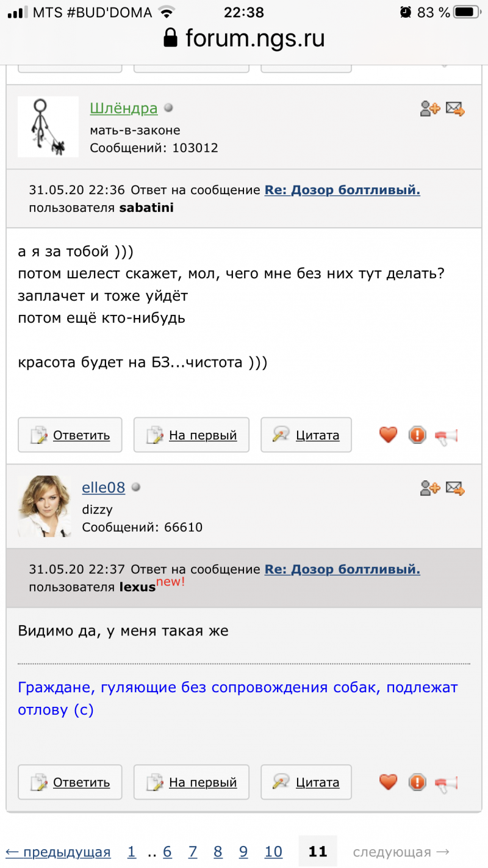
Task: Click add-friend icon next to Шлёндра
Action: pos(430,109)
